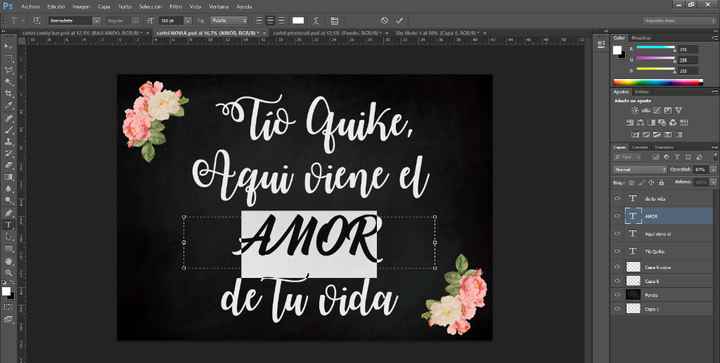Toggle text orientation in options bar
Viewport: 720px width, 363px height.
click(x=37, y=21)
